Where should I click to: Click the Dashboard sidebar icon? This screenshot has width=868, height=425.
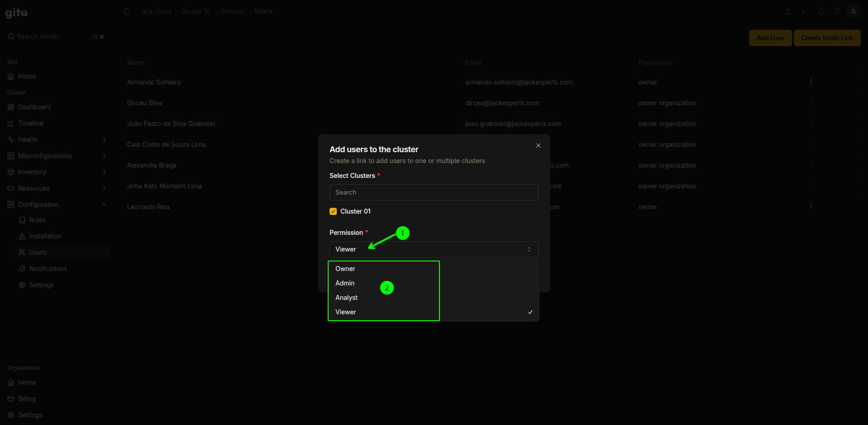tap(11, 107)
